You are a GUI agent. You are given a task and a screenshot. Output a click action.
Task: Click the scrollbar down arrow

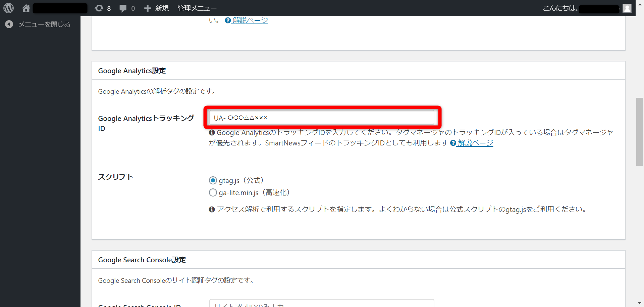640,303
